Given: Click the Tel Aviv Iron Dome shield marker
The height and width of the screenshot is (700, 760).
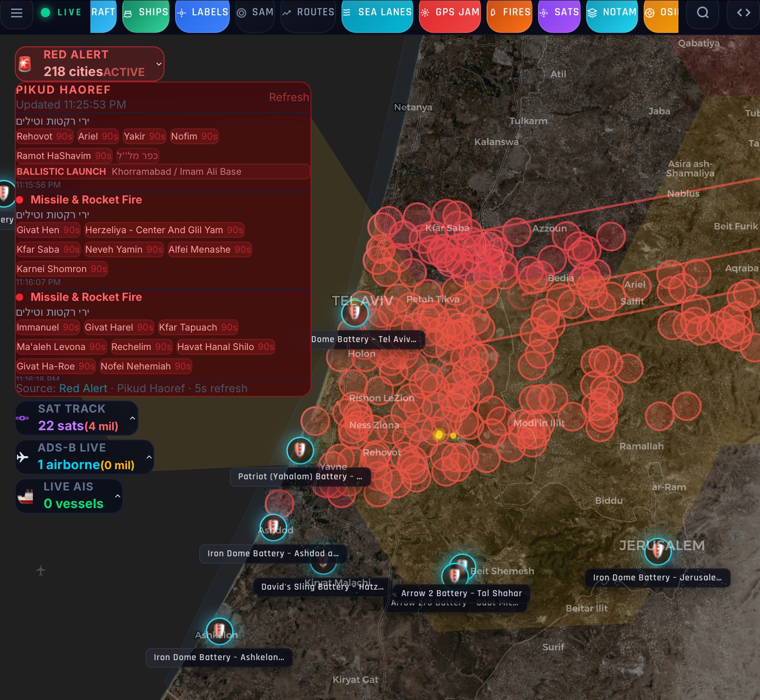Looking at the screenshot, I should pyautogui.click(x=355, y=313).
